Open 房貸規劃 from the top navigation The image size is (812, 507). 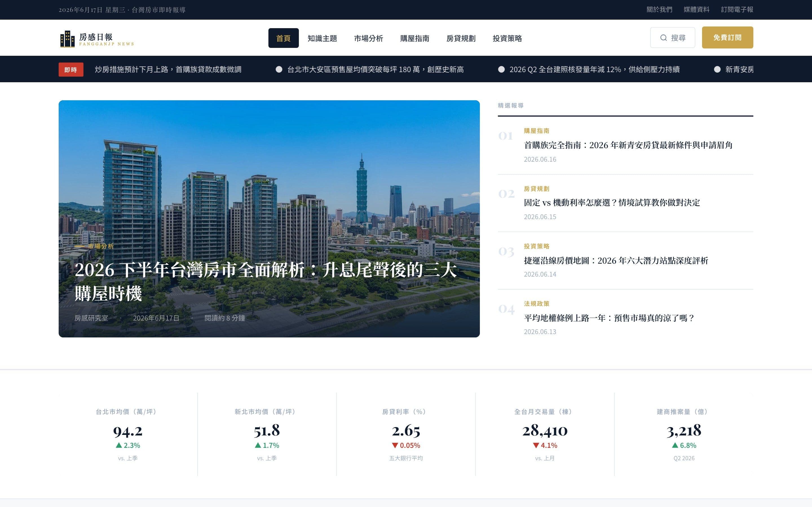click(461, 38)
